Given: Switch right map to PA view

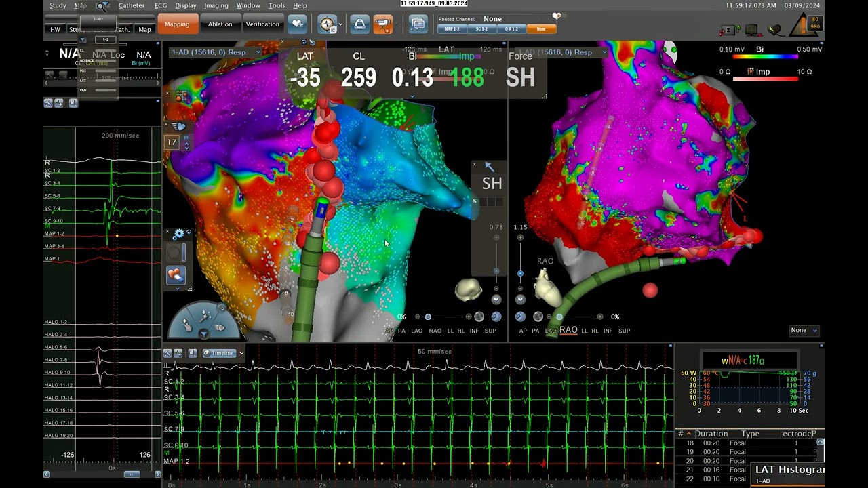Looking at the screenshot, I should point(536,331).
